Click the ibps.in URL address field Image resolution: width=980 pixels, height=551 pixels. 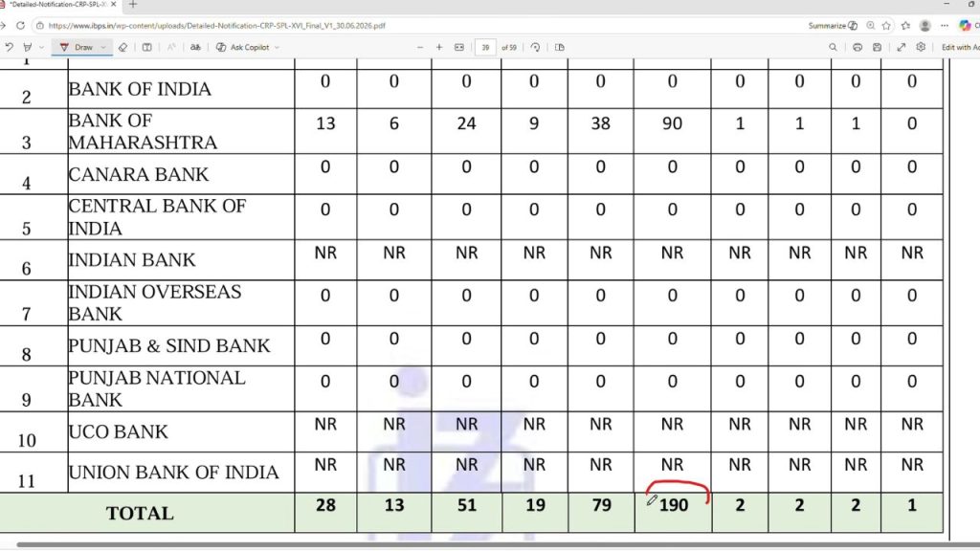216,26
